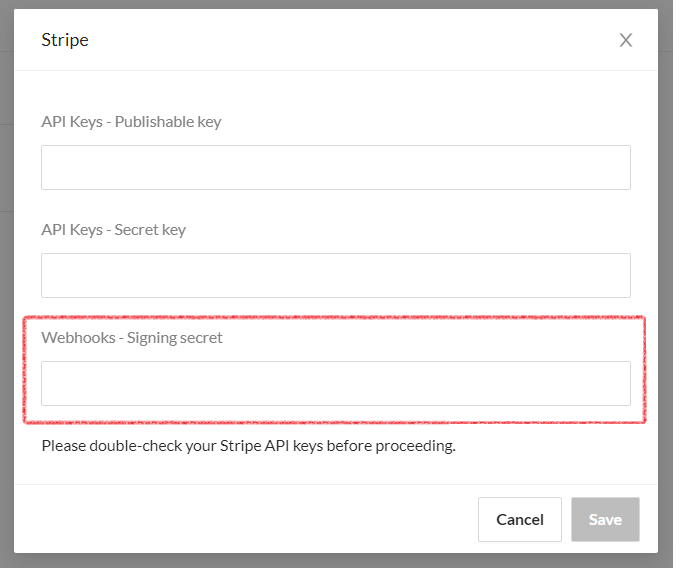Focus the Webhooks Signing secret input field
Viewport: 684px width, 568px height.
point(335,383)
